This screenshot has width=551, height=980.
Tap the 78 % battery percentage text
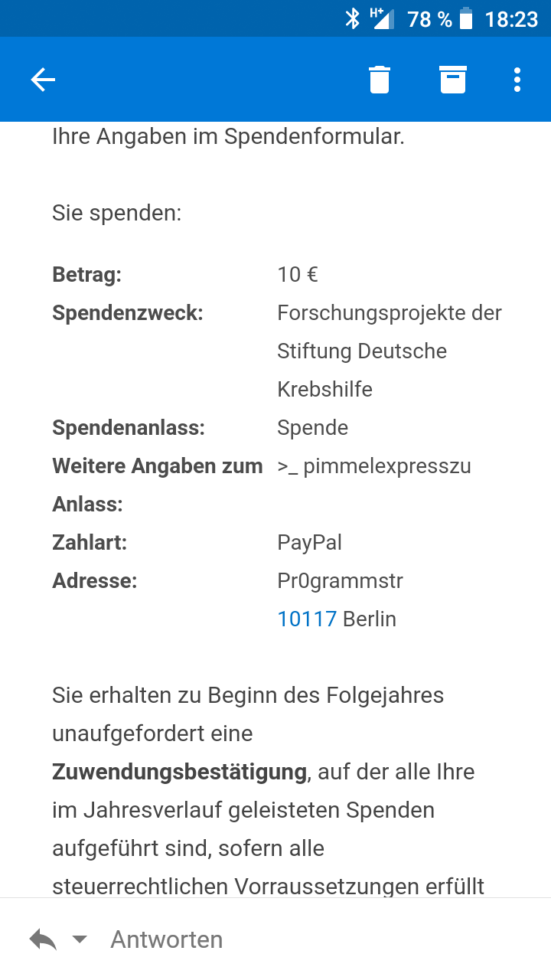pyautogui.click(x=430, y=19)
